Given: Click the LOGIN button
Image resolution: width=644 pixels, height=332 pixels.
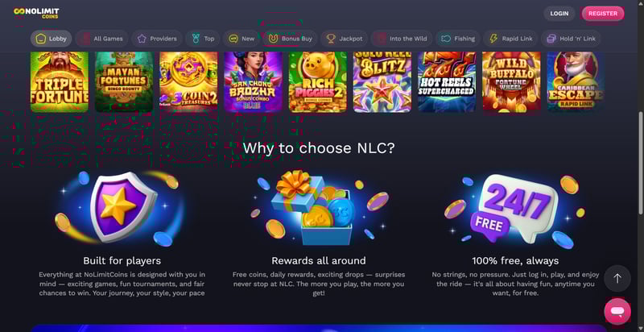Looking at the screenshot, I should click(559, 14).
